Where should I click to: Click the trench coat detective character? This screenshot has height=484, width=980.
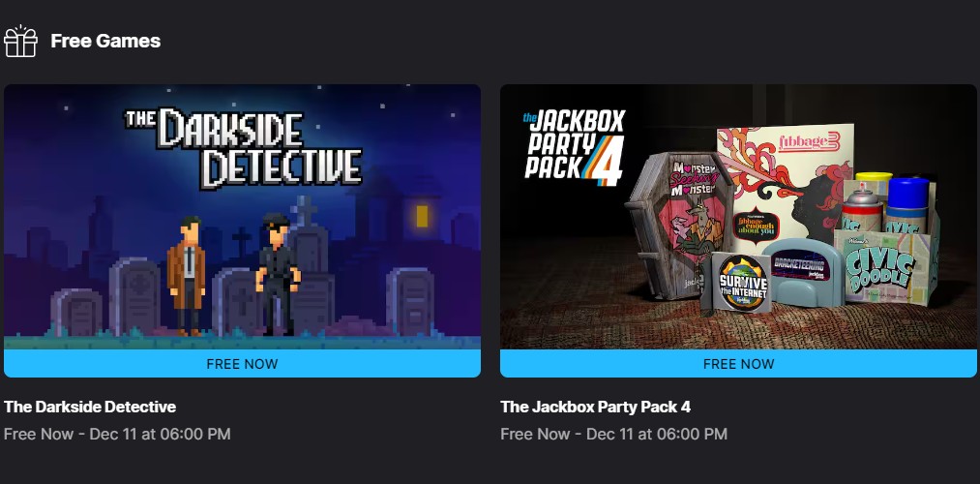tap(187, 275)
